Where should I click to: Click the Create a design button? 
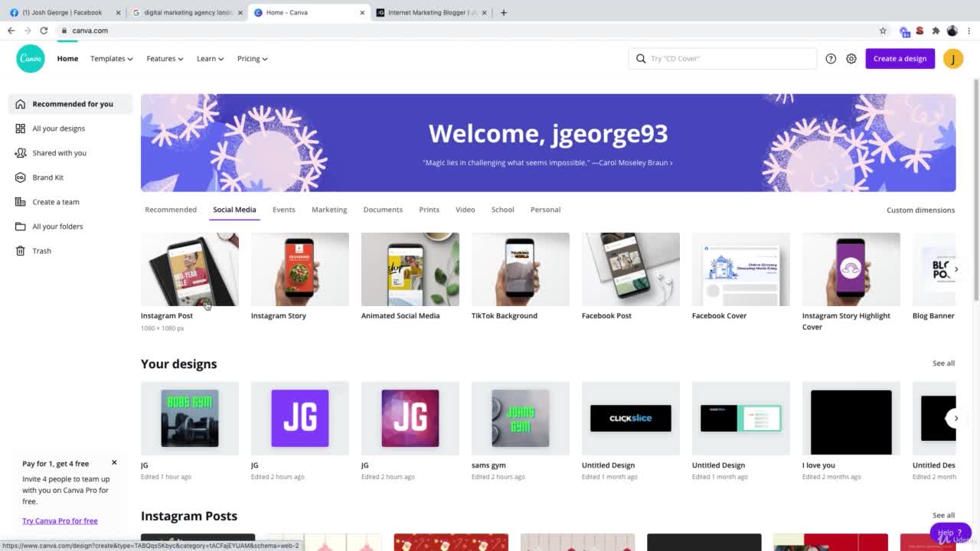(x=900, y=58)
